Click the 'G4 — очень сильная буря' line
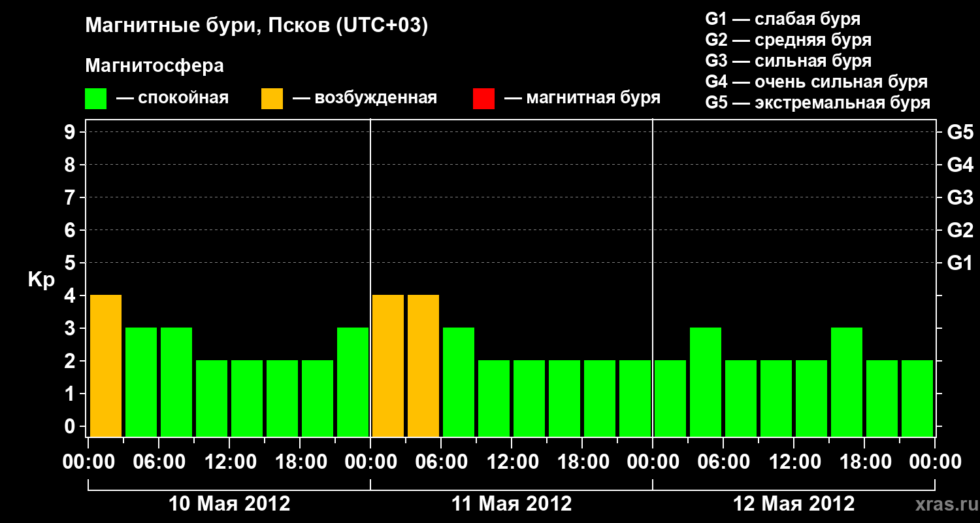This screenshot has width=980, height=523. 817,82
